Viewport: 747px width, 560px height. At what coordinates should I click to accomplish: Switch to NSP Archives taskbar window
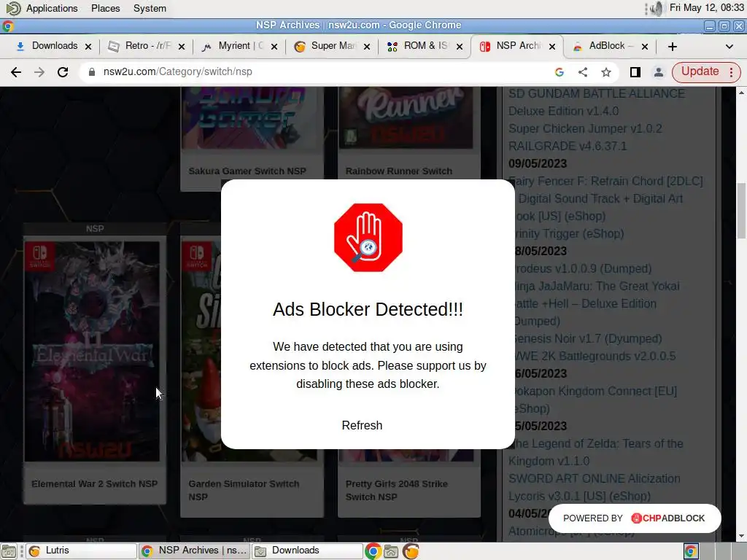pos(194,551)
